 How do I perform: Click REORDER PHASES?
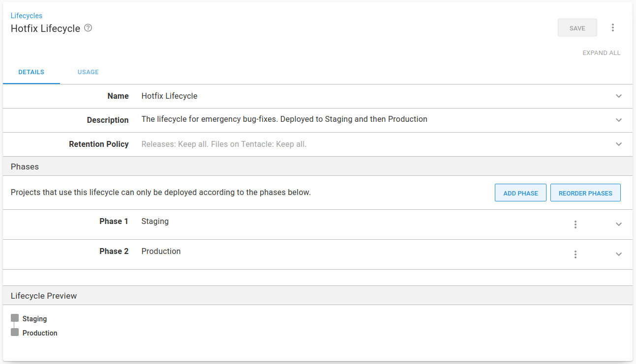pyautogui.click(x=585, y=193)
